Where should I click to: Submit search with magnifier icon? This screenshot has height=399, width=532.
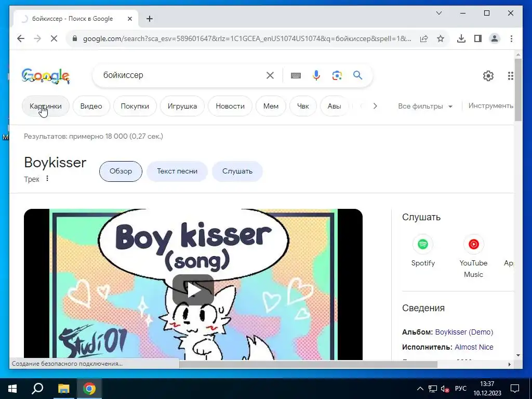[357, 75]
